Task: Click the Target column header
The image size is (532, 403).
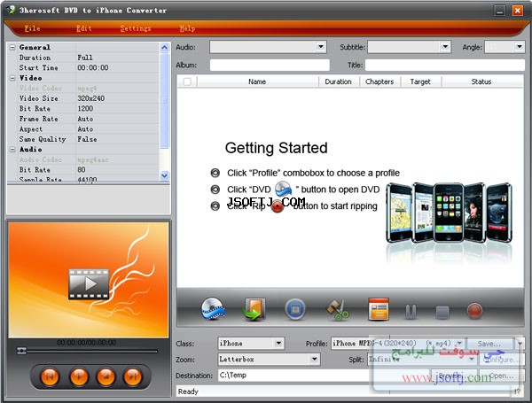Action: point(420,81)
